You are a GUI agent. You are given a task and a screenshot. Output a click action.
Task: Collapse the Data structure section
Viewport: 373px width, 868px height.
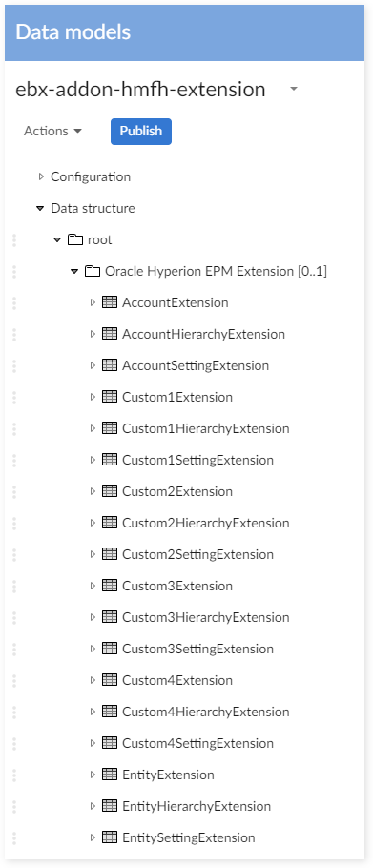pos(40,209)
